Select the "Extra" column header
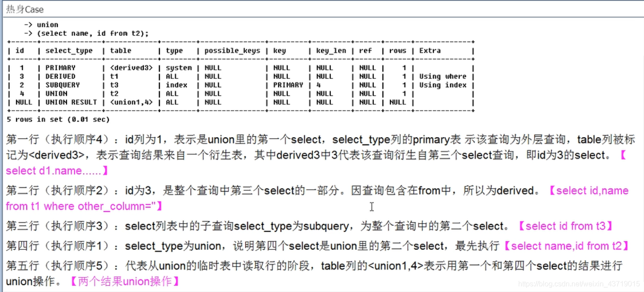This screenshot has width=644, height=292. tap(430, 51)
